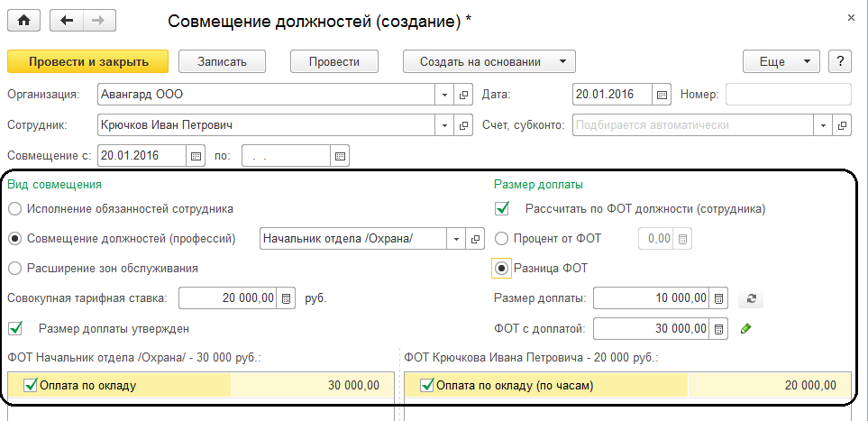868x421 pixels.
Task: Click the green pencil edit icon
Action: click(745, 329)
